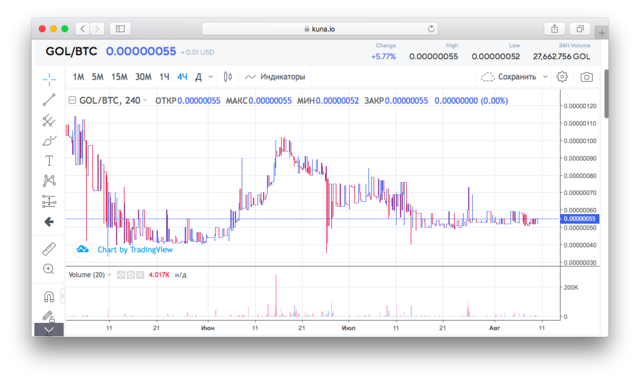
Task: Switch to the 15M timeframe
Action: point(119,77)
